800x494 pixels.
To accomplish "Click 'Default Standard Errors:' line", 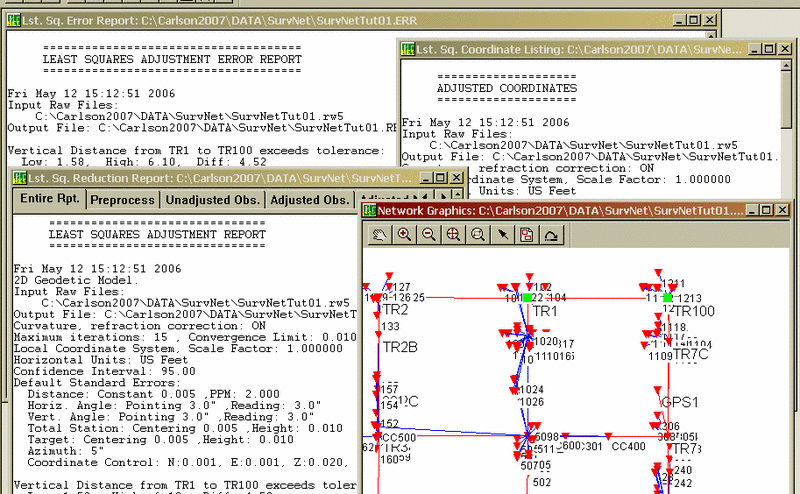I will pos(97,383).
